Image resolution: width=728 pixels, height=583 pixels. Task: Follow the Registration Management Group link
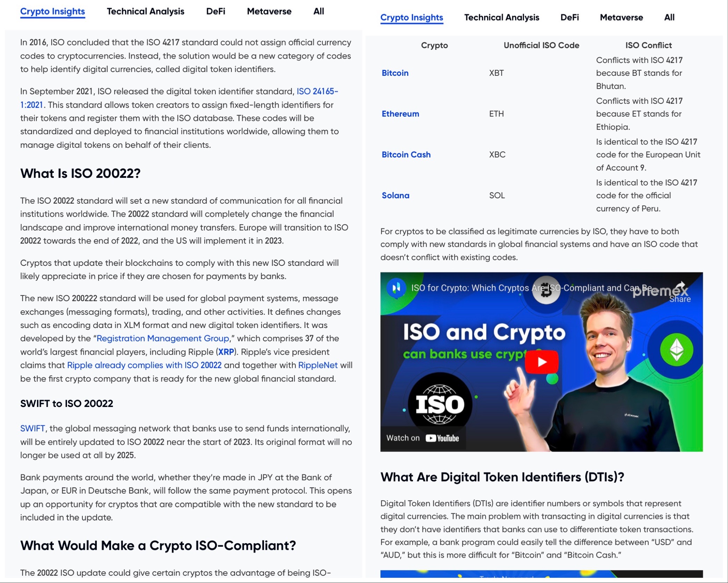[163, 338]
